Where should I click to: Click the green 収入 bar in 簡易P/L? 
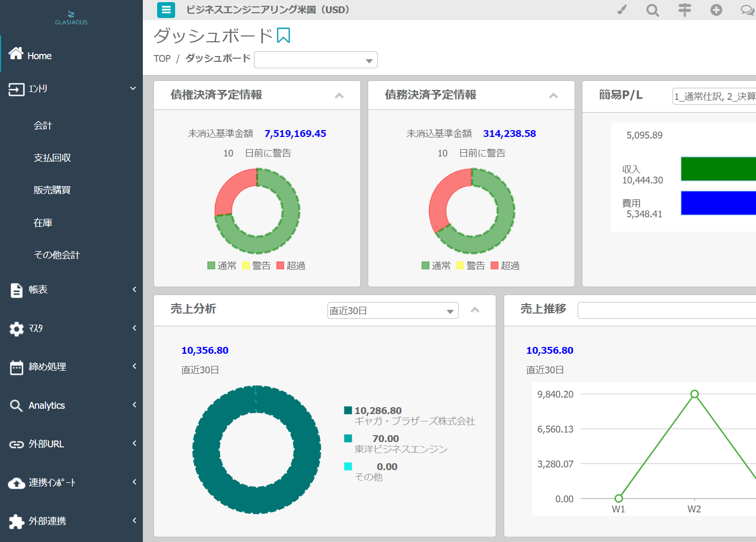pos(718,169)
